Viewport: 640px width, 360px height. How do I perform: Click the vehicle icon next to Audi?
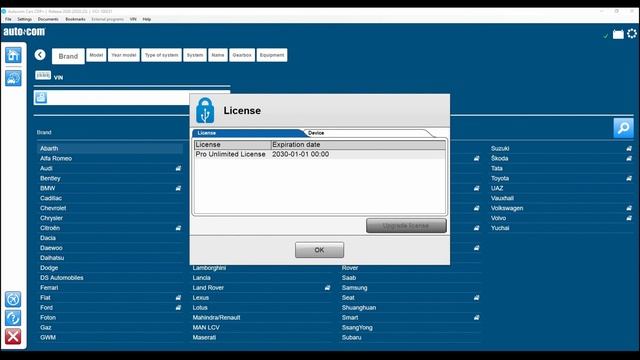pyautogui.click(x=178, y=168)
